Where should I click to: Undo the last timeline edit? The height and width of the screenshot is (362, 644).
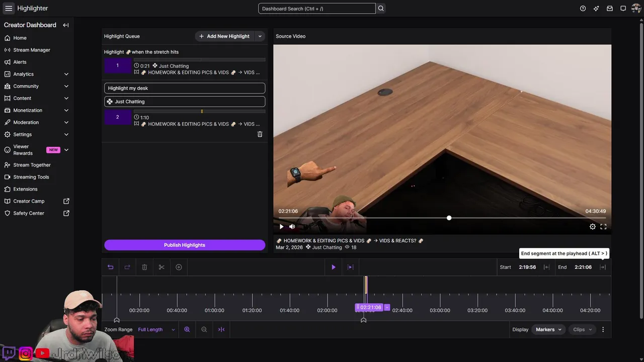(111, 267)
